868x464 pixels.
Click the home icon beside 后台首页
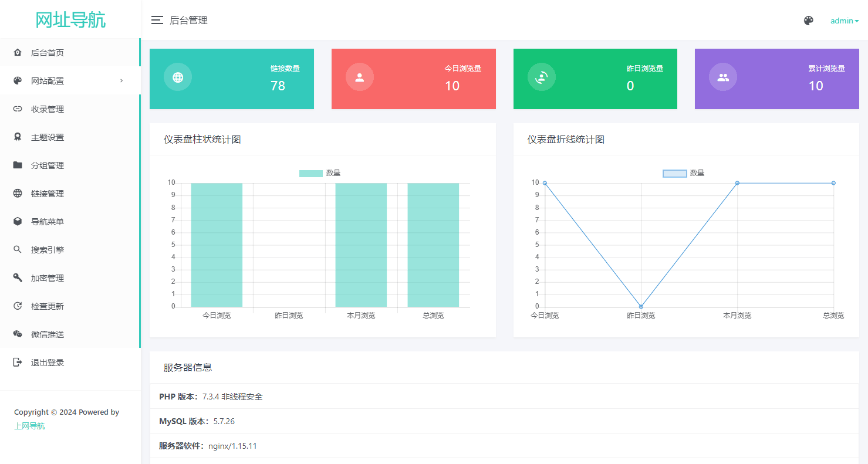point(18,53)
